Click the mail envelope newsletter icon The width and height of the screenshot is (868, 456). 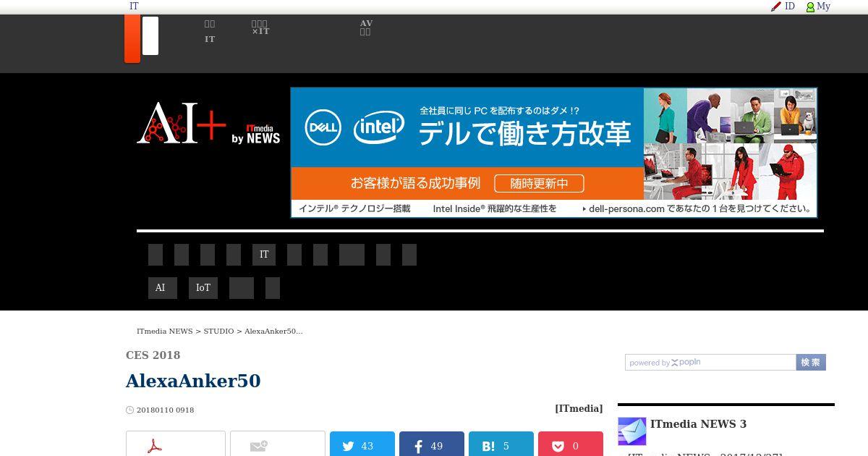[x=631, y=431]
